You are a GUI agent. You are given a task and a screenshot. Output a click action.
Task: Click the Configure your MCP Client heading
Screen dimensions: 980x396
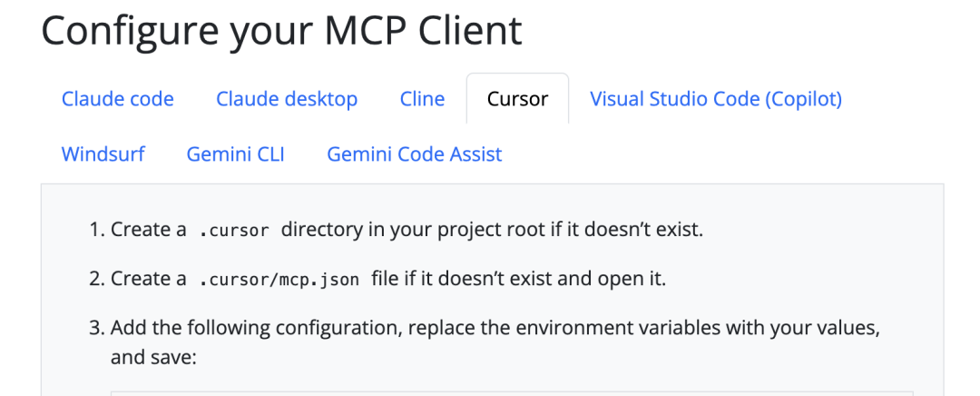(x=281, y=30)
